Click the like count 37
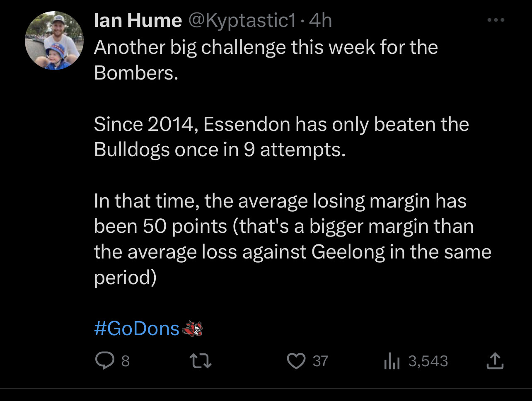 320,361
